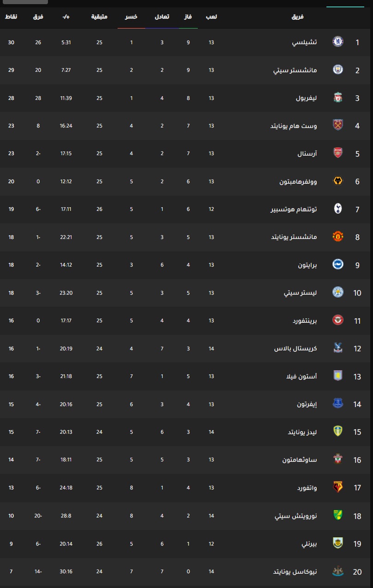This screenshot has height=588, width=373.
Task: Click the إيفرتون team name link
Action: 307,404
